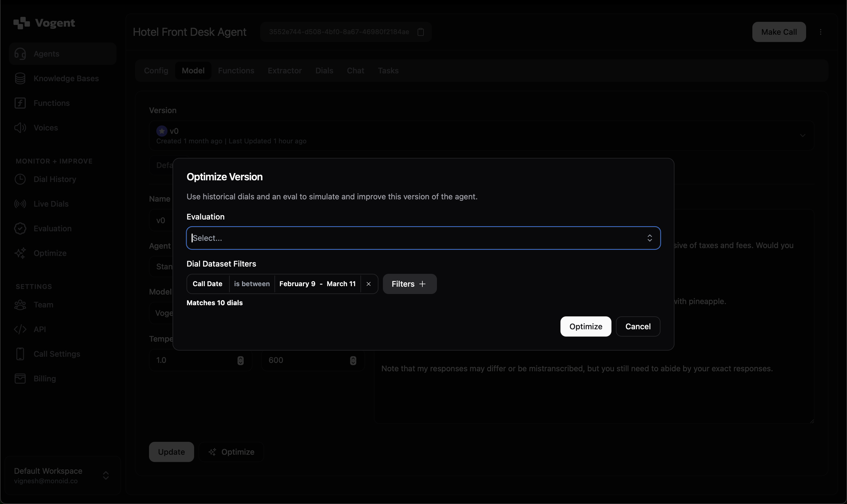Click the 'is between' filter operator
The width and height of the screenshot is (847, 504).
(252, 284)
